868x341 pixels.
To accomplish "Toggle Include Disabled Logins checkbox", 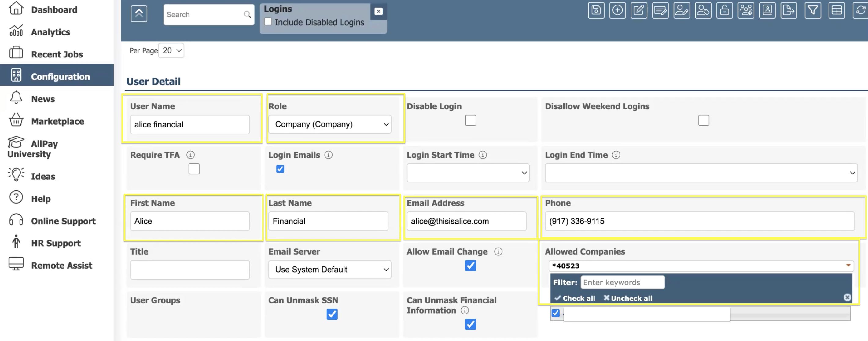I will point(268,22).
